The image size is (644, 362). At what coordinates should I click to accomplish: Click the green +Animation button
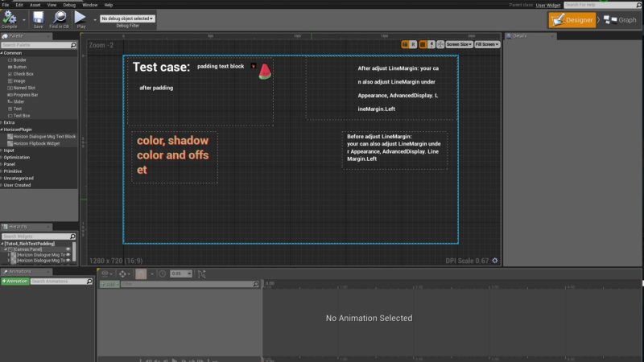(16, 282)
